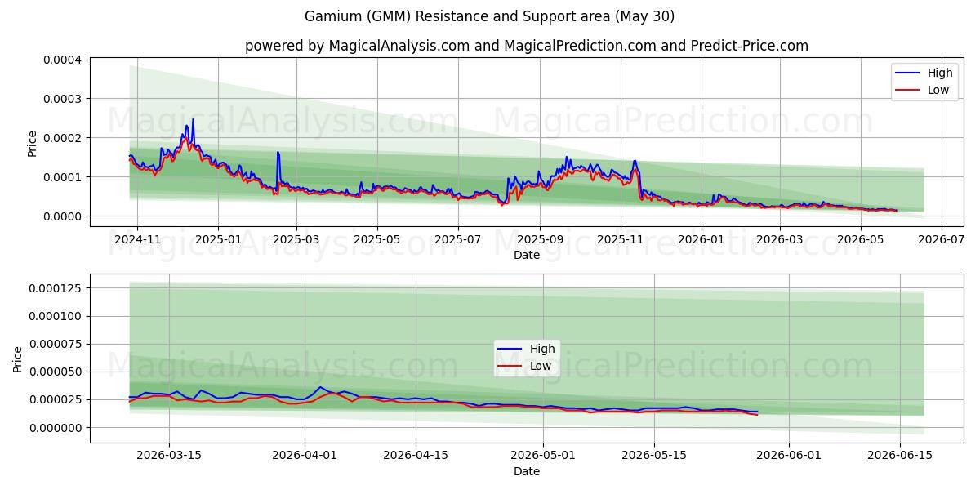Click the '2025-03' x-axis label
This screenshot has height=490, width=980.
pyautogui.click(x=296, y=239)
